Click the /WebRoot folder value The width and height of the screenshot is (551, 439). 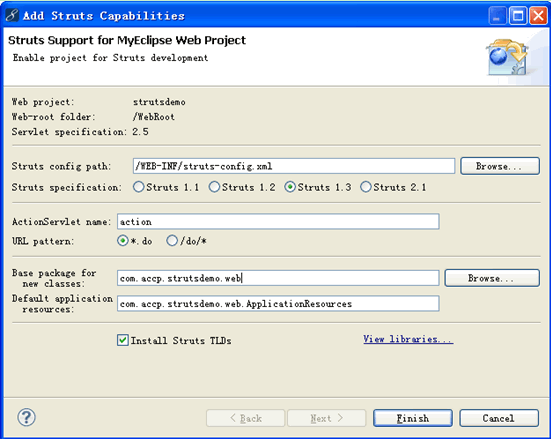pos(154,117)
